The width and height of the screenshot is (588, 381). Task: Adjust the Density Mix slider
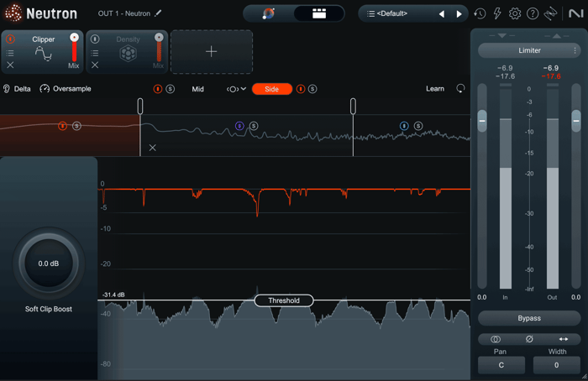tap(159, 47)
